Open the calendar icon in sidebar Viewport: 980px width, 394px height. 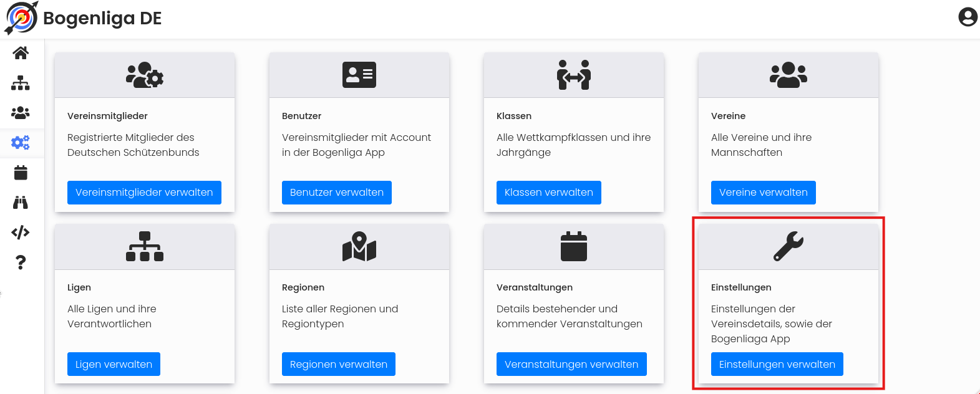coord(21,173)
